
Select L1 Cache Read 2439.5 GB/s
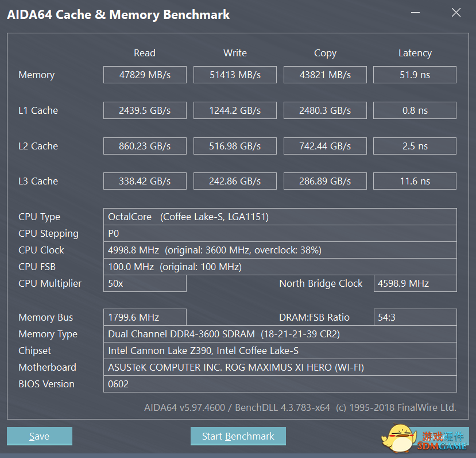(x=145, y=110)
